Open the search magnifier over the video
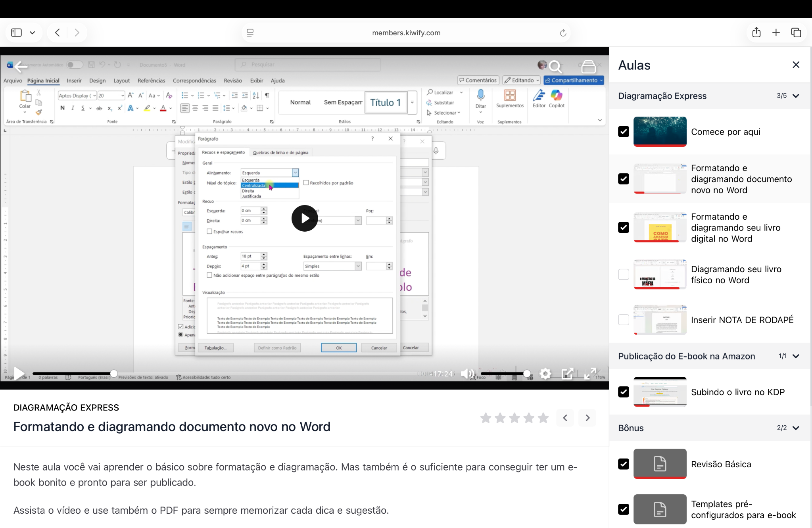Image resolution: width=812 pixels, height=528 pixels. pos(556,67)
